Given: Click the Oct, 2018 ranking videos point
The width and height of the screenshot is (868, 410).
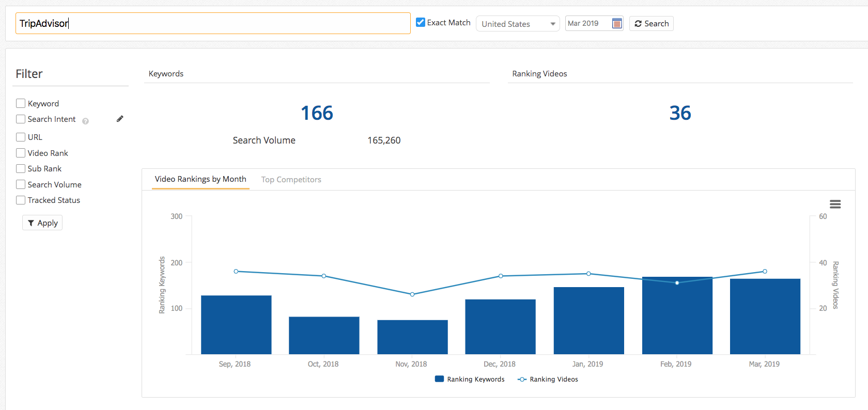Looking at the screenshot, I should tap(324, 276).
